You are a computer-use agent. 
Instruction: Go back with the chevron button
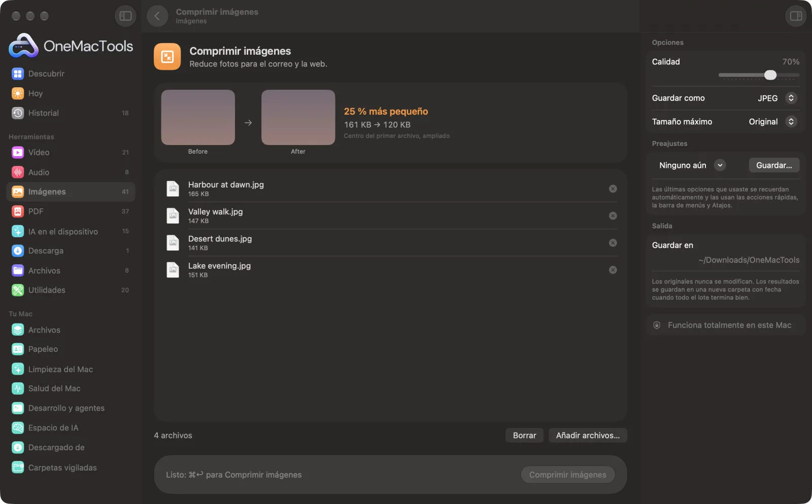click(x=157, y=16)
